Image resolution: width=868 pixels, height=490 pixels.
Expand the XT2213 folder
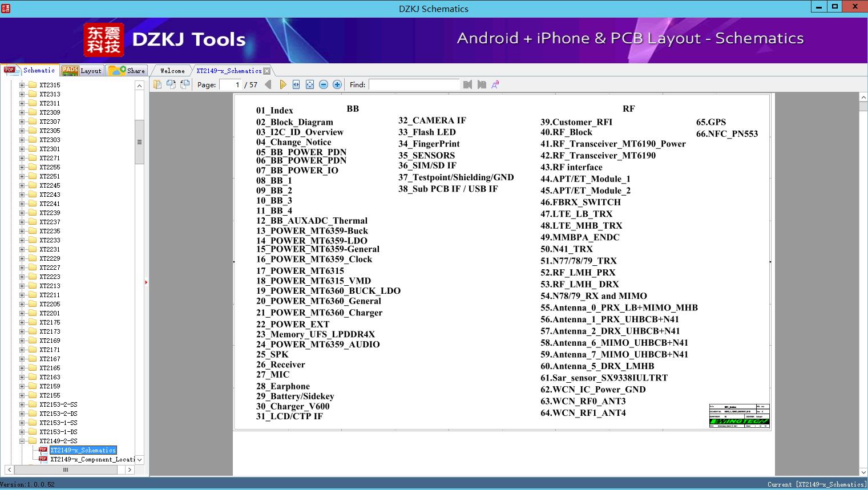22,286
